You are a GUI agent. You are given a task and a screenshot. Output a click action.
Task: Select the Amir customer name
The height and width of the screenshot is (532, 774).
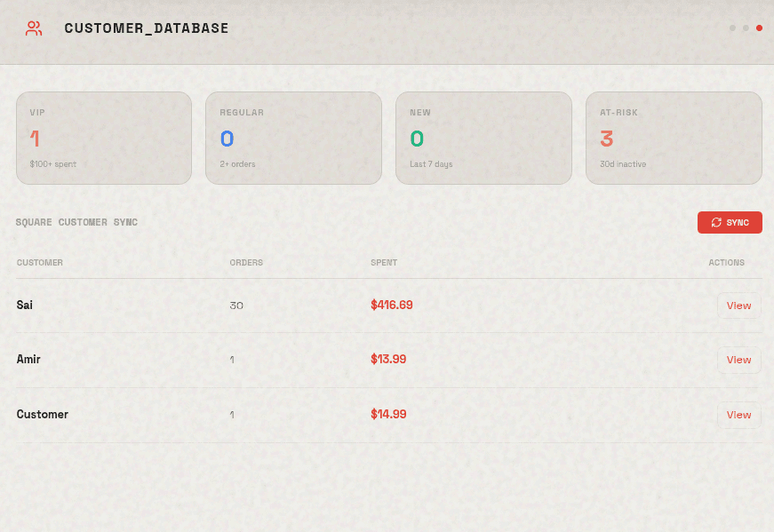coord(28,360)
